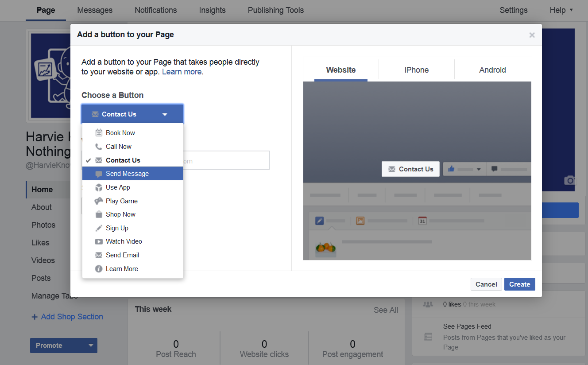Click the Book Now calendar icon
Viewport: 588px width, 365px height.
coord(99,133)
